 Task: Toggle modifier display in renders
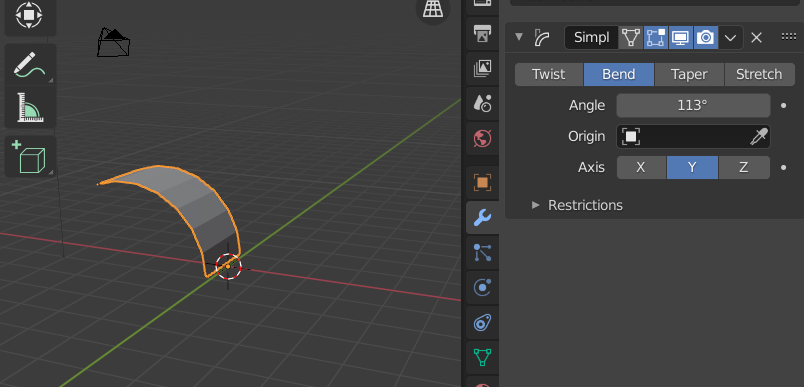click(x=706, y=37)
